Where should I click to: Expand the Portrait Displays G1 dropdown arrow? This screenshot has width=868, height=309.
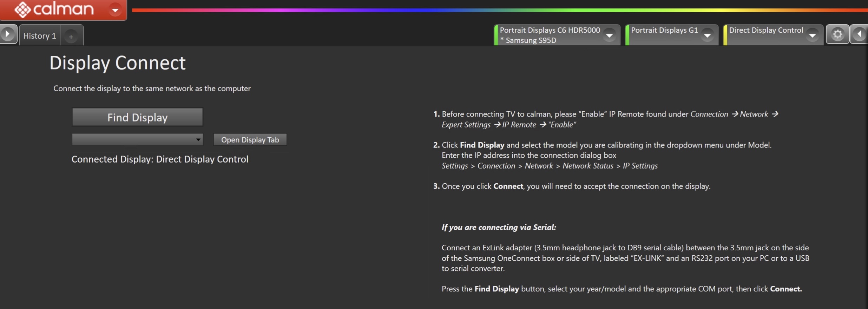tap(707, 35)
